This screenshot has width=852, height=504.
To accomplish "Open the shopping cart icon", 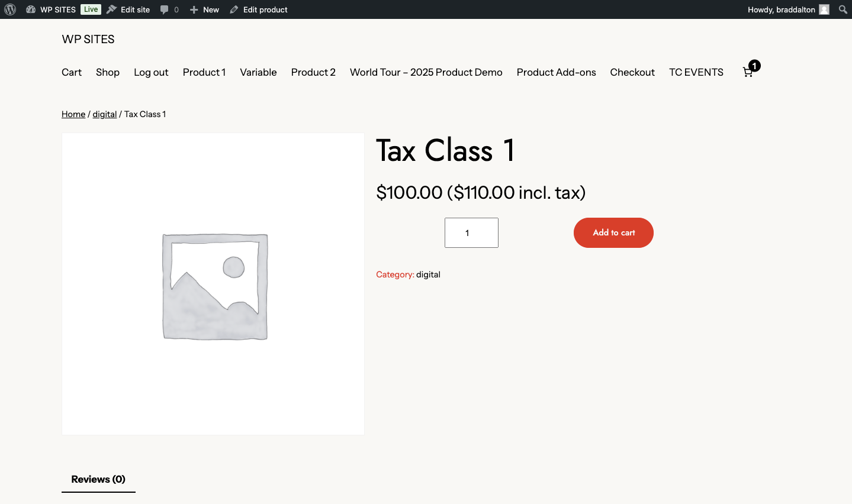I will [748, 72].
